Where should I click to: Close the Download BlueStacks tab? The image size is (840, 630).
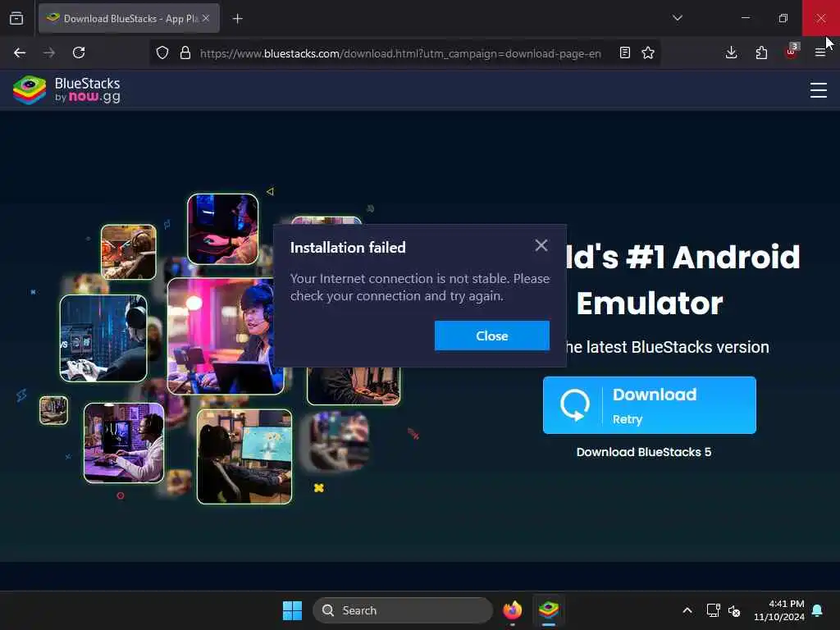[206, 18]
